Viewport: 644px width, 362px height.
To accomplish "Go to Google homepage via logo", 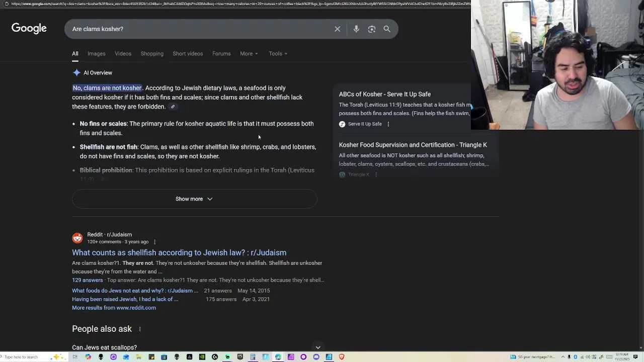I will [x=29, y=29].
